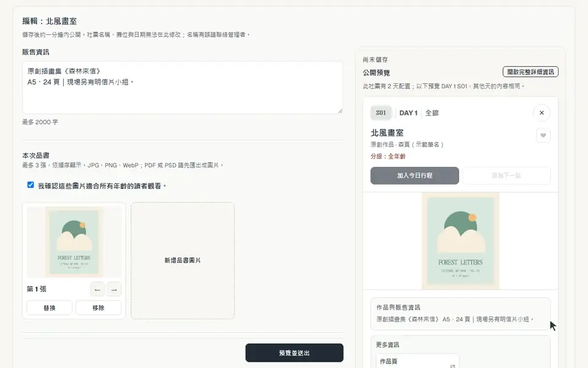The width and height of the screenshot is (588, 368).
Task: Click the 最多 2000 字 hint text
Action: (40, 122)
